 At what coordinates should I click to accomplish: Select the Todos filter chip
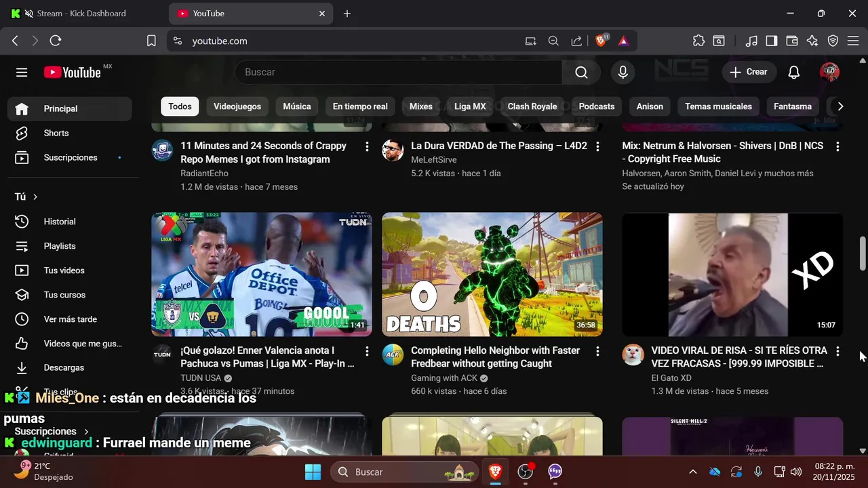(x=180, y=106)
